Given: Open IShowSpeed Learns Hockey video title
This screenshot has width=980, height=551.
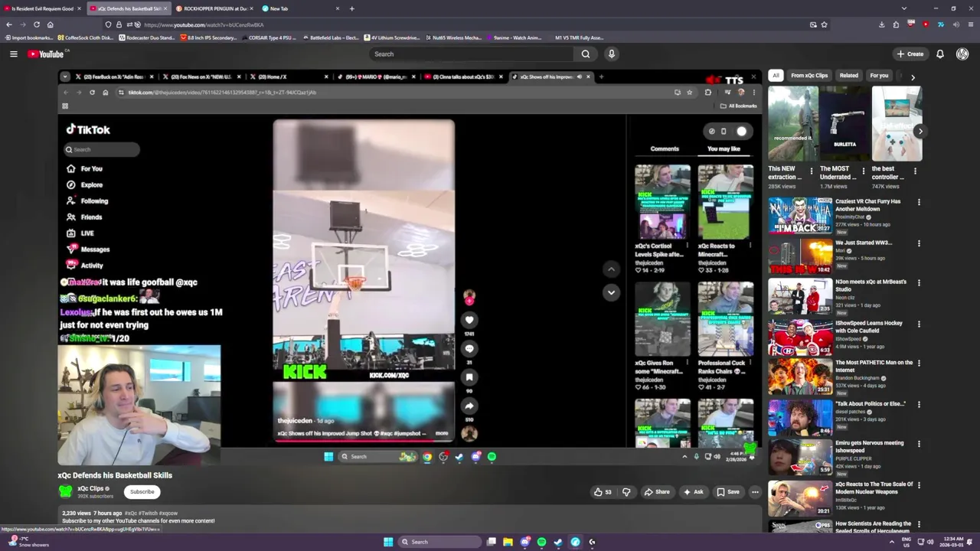Looking at the screenshot, I should (869, 326).
